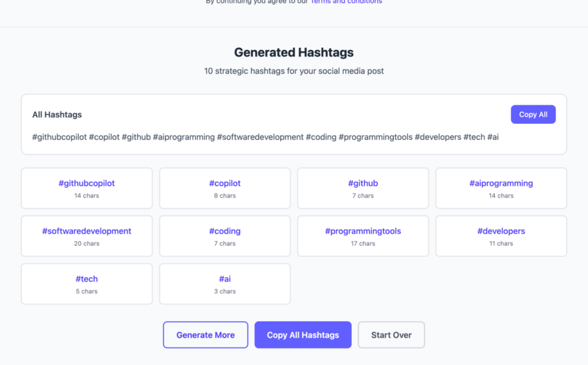This screenshot has width=588, height=365.
Task: Pick the #ai hashtag card
Action: click(225, 284)
